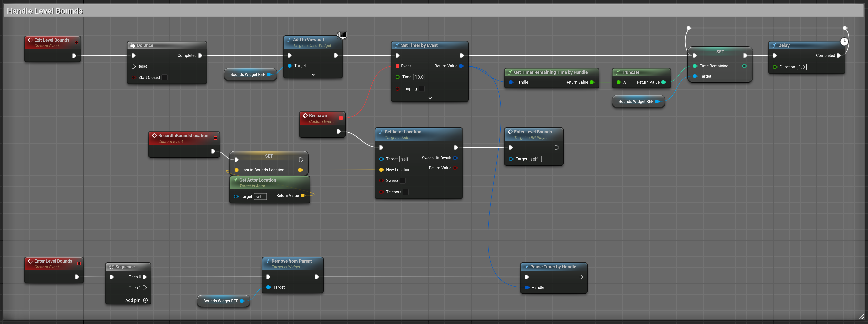Click the Get Timer Remaining Time function icon
The height and width of the screenshot is (324, 868).
click(x=510, y=72)
